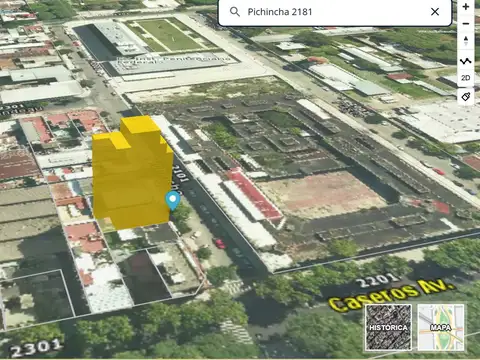Switch to the Mapa base layer
Viewport: 480px width, 360px height.
click(x=441, y=327)
